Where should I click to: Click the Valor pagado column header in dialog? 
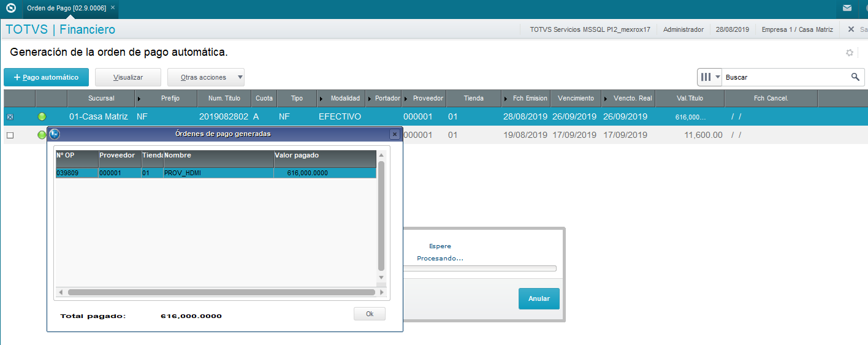(x=325, y=159)
